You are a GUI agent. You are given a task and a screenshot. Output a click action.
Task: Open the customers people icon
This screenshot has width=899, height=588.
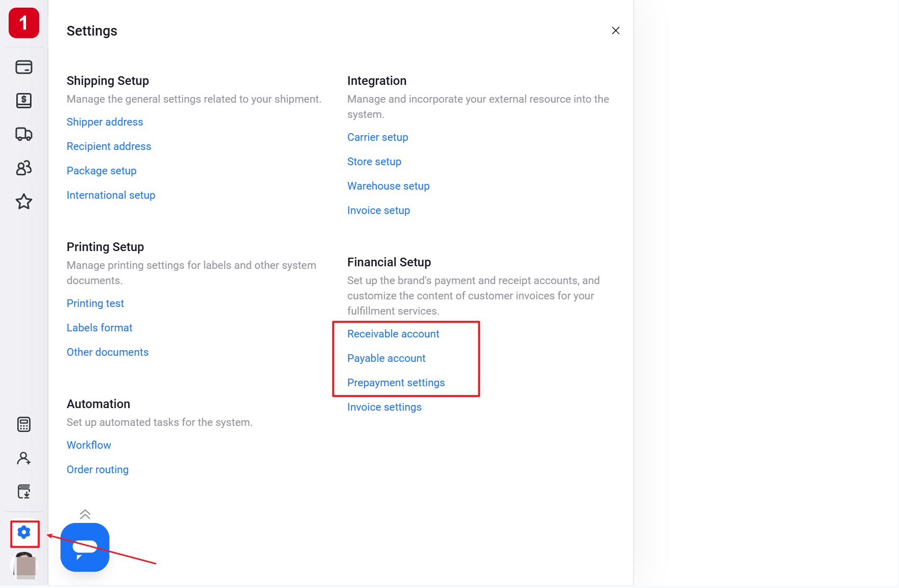pos(24,168)
